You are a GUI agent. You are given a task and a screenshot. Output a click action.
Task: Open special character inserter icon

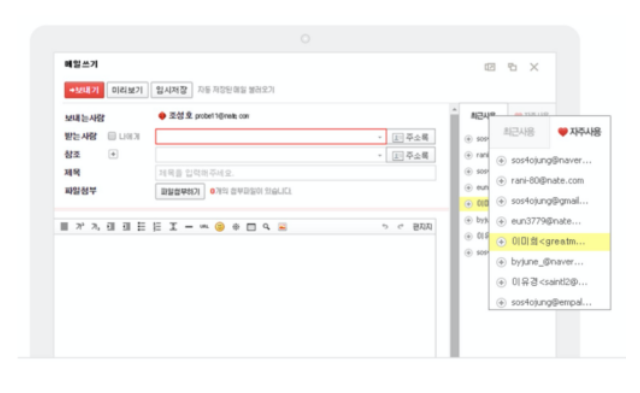(x=236, y=226)
